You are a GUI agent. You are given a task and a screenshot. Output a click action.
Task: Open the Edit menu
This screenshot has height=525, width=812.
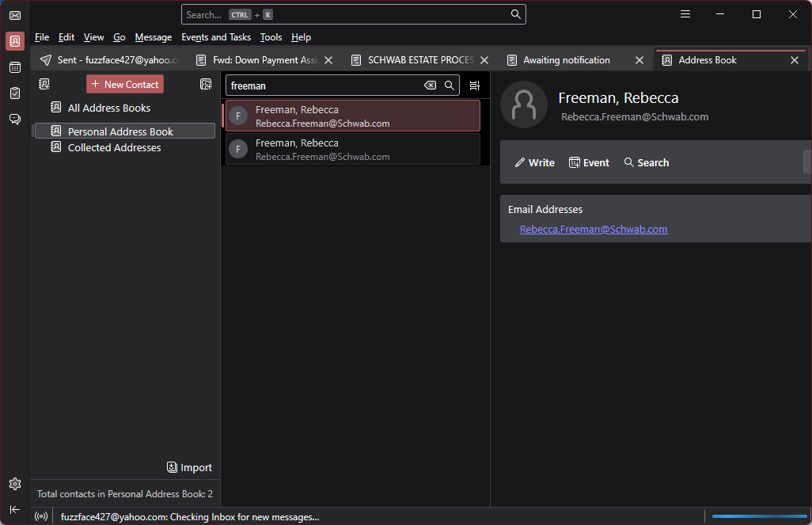[66, 37]
